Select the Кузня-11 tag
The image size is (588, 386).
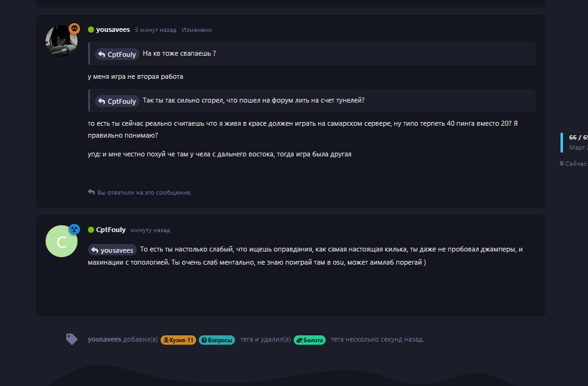coord(178,340)
